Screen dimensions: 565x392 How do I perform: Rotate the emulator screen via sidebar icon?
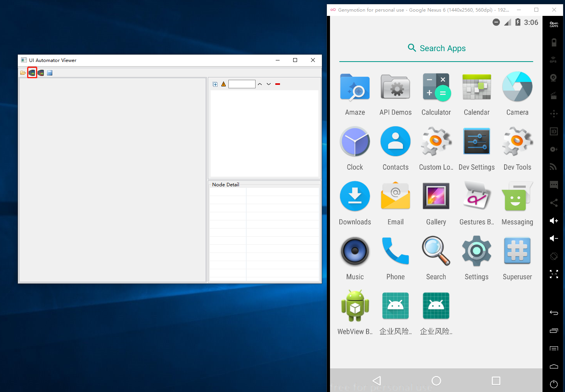(x=554, y=256)
